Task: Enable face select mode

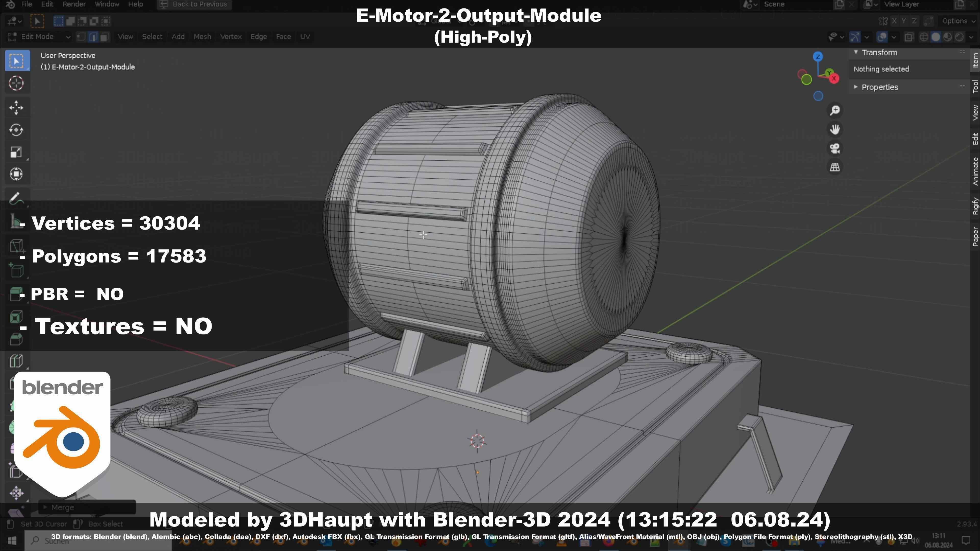Action: coord(105,36)
